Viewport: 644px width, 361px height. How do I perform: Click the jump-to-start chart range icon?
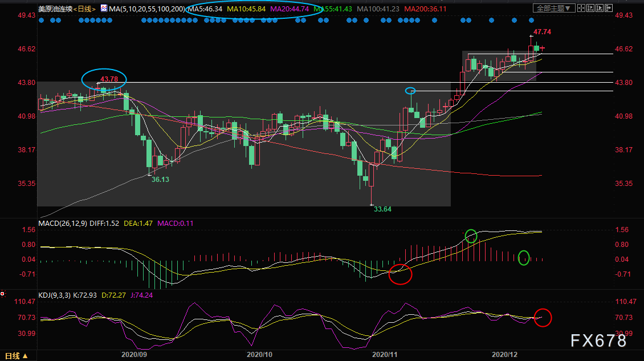click(x=590, y=8)
